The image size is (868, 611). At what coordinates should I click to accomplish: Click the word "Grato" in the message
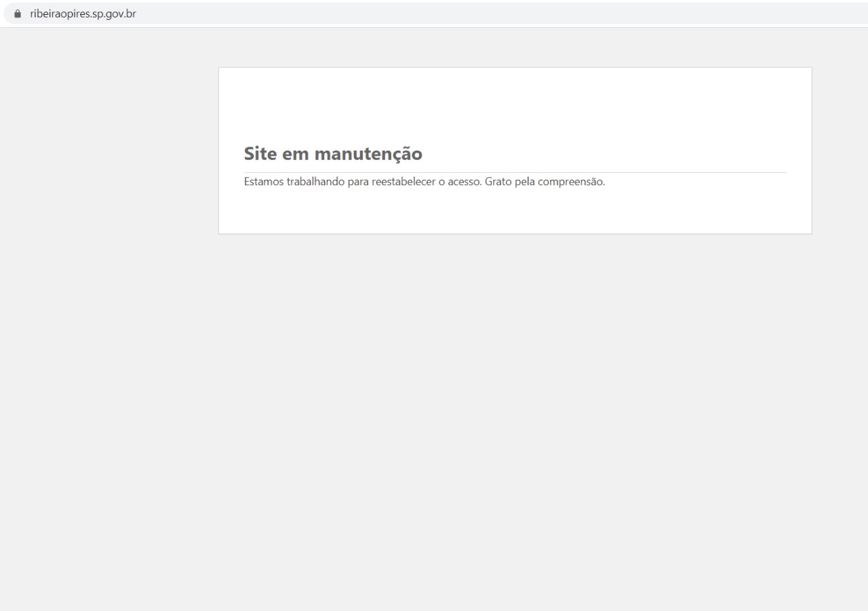point(498,182)
